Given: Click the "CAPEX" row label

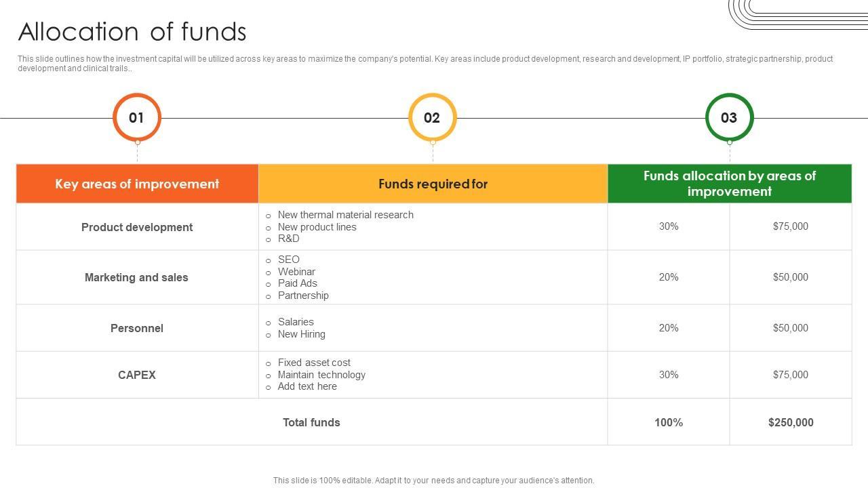Looking at the screenshot, I should [137, 375].
